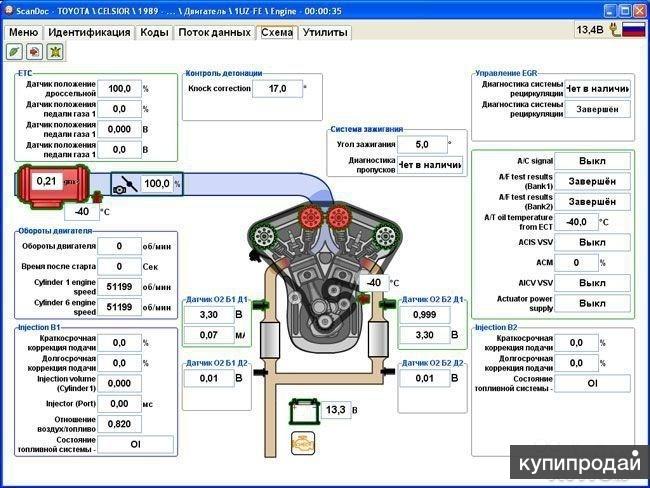Click the power plug connection icon
Screen dimensions: 650x488
click(614, 29)
